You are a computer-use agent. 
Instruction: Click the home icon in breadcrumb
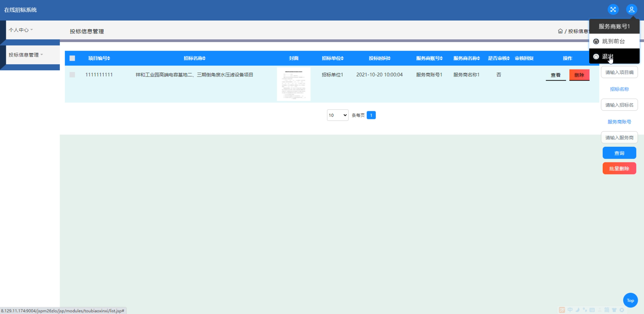point(560,31)
